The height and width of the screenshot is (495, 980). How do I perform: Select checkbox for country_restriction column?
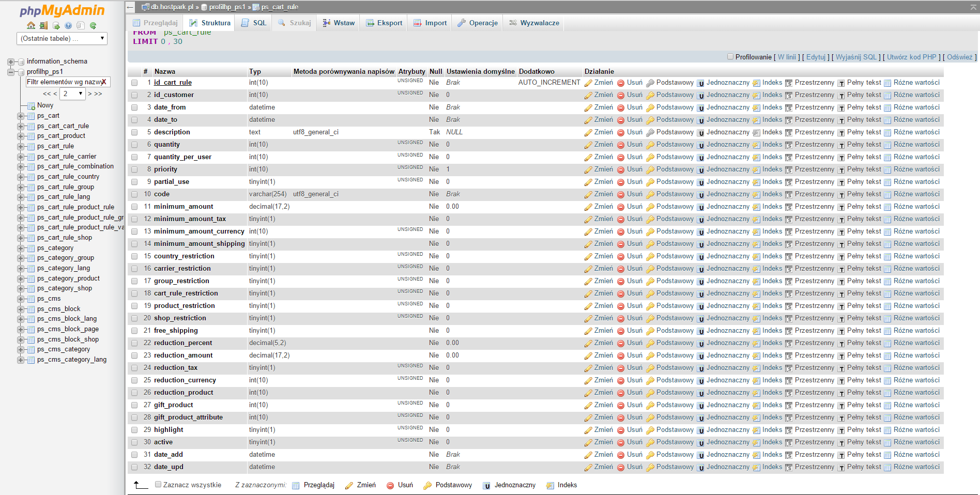134,256
